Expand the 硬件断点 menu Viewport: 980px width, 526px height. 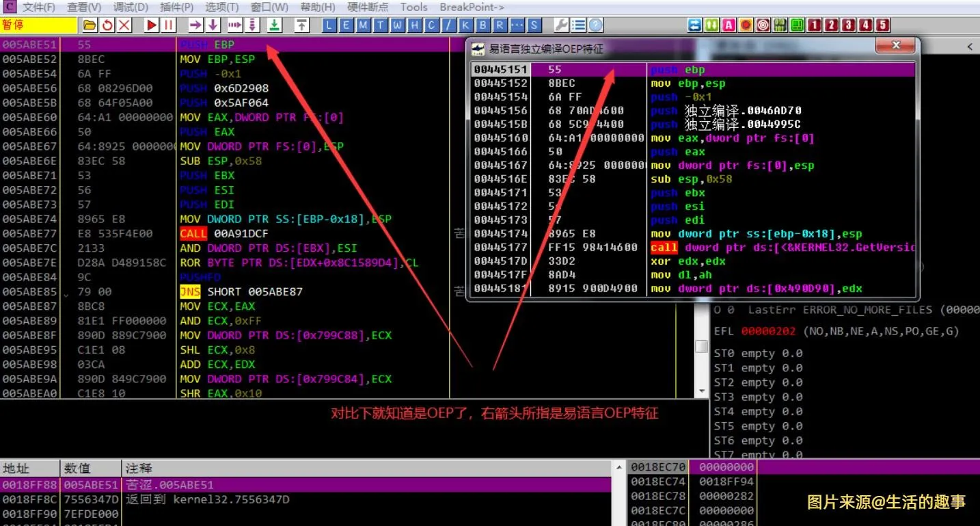pyautogui.click(x=367, y=8)
